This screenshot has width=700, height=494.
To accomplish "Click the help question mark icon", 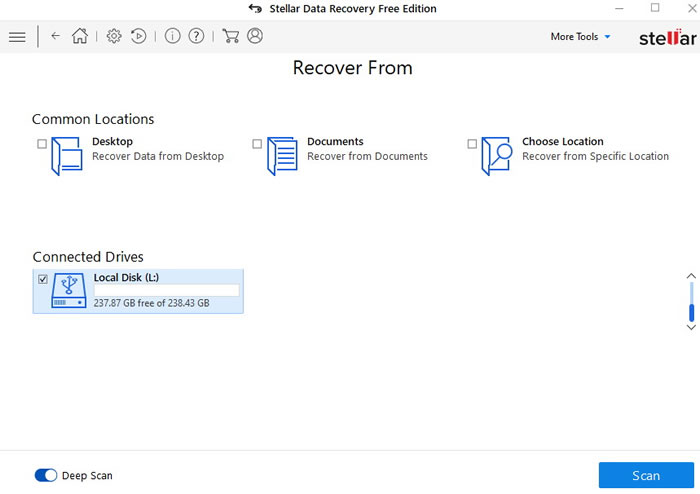I will (x=197, y=37).
